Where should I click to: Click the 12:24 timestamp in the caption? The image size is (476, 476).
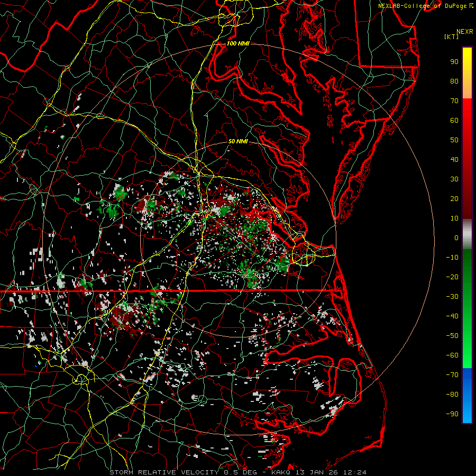(355, 472)
